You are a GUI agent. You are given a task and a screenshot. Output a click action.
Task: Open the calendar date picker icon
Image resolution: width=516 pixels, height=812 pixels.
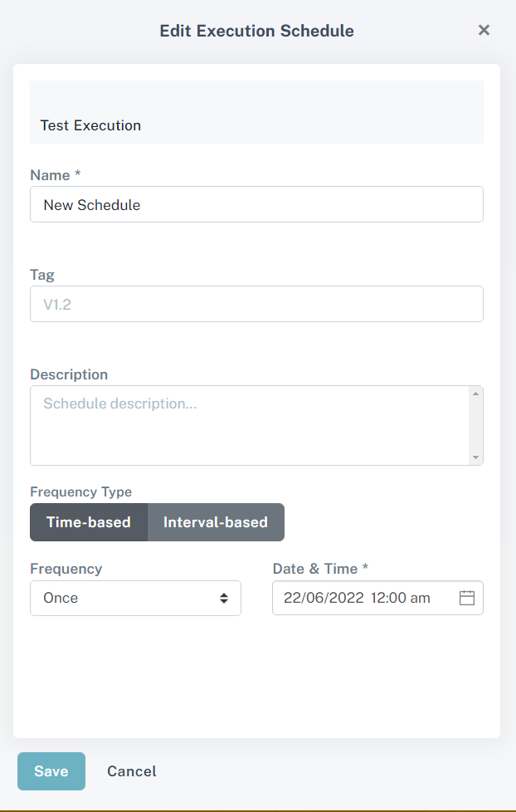467,598
